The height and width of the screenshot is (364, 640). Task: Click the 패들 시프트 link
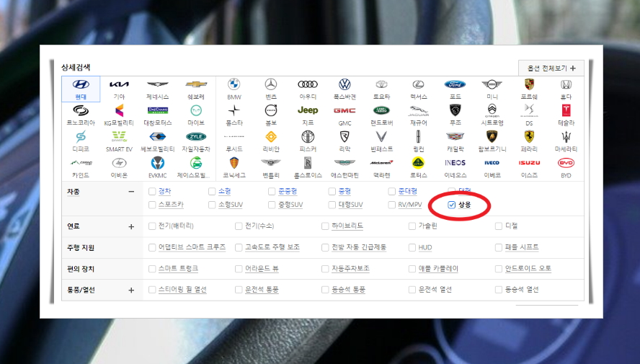522,247
